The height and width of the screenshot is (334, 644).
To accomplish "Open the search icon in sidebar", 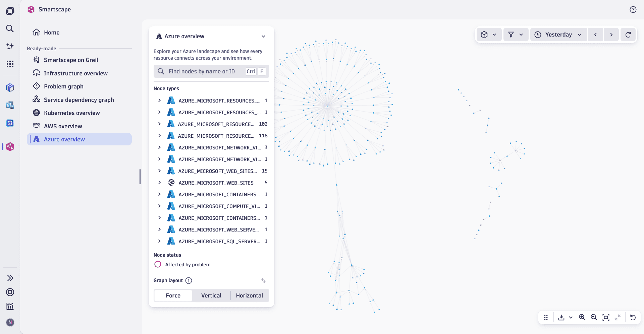I will pos(10,28).
